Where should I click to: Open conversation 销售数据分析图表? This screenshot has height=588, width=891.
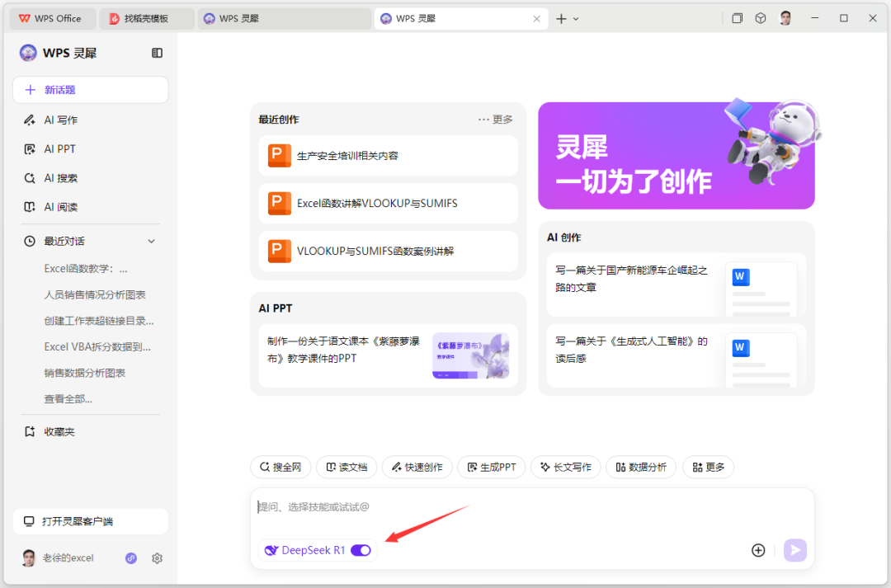pos(85,373)
